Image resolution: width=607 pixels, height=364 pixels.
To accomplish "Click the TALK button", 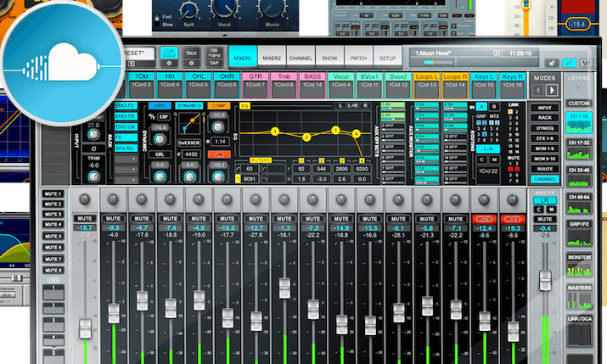I will coord(191,53).
